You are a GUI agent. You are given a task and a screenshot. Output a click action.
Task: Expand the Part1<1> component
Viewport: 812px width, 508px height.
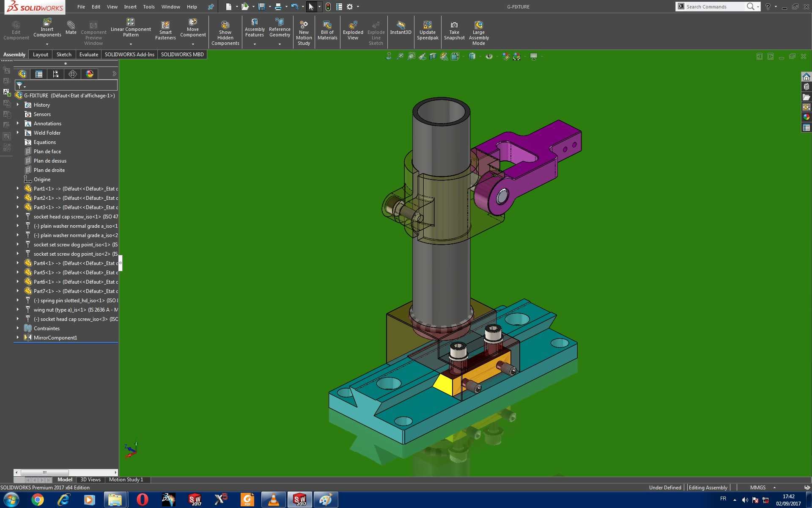pyautogui.click(x=18, y=188)
